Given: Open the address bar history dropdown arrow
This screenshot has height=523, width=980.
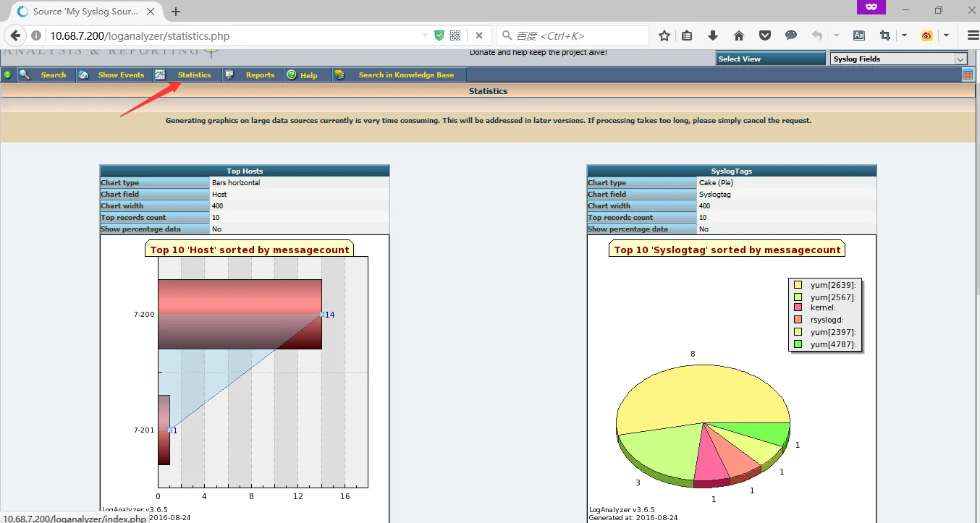Looking at the screenshot, I should (426, 35).
